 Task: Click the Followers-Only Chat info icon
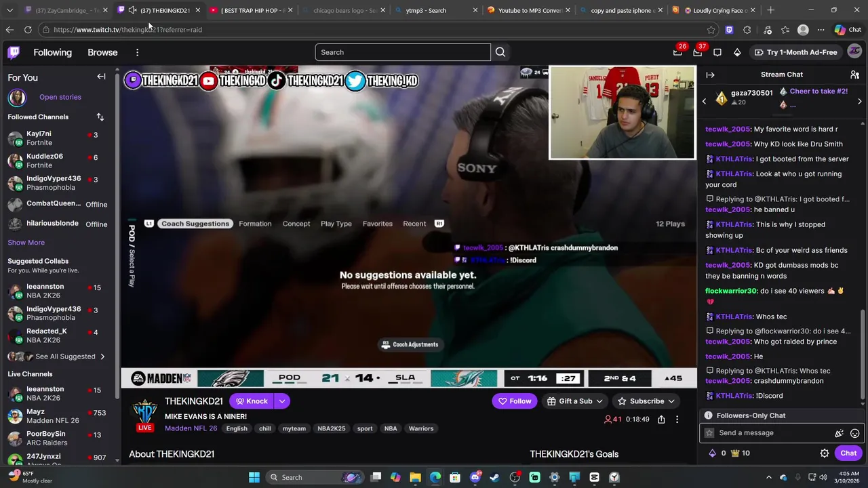click(x=708, y=415)
